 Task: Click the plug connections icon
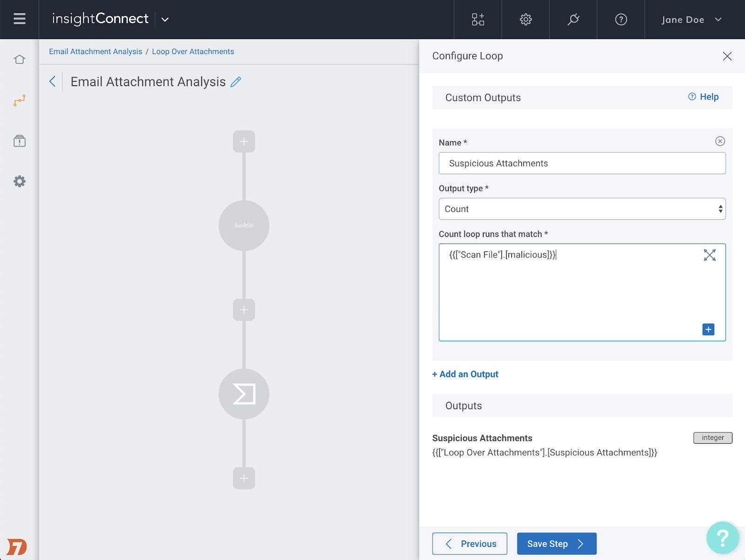(x=573, y=20)
